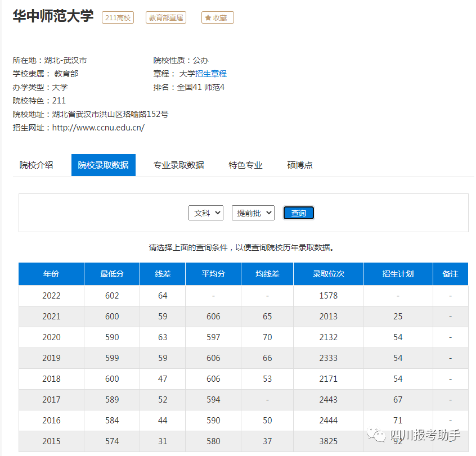This screenshot has width=476, height=456.
Task: Click the 580 average score cell
Action: pyautogui.click(x=213, y=441)
